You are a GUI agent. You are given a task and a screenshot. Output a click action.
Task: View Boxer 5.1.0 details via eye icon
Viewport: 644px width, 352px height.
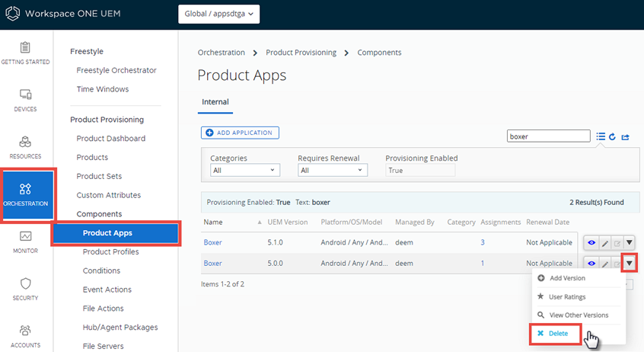point(591,243)
